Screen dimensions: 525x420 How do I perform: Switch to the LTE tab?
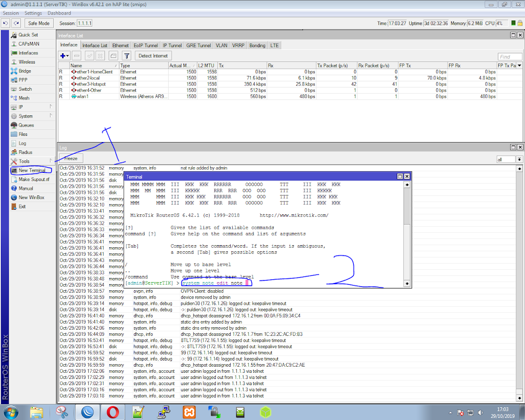pyautogui.click(x=275, y=46)
